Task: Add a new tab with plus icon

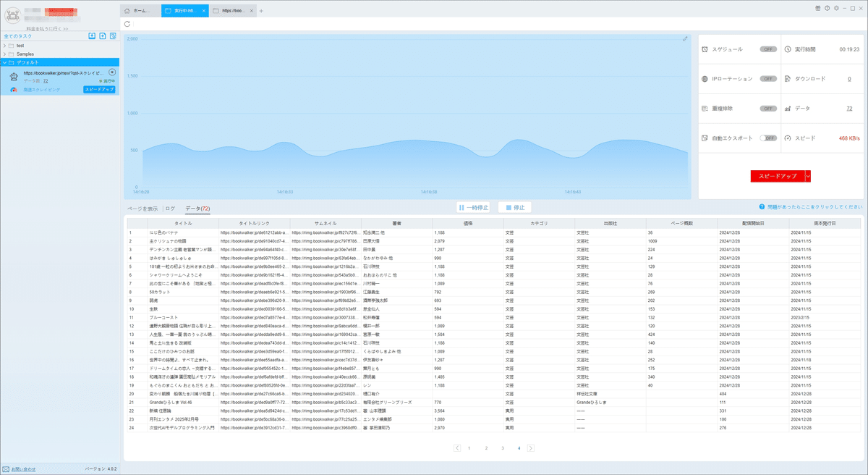Action: (x=261, y=11)
